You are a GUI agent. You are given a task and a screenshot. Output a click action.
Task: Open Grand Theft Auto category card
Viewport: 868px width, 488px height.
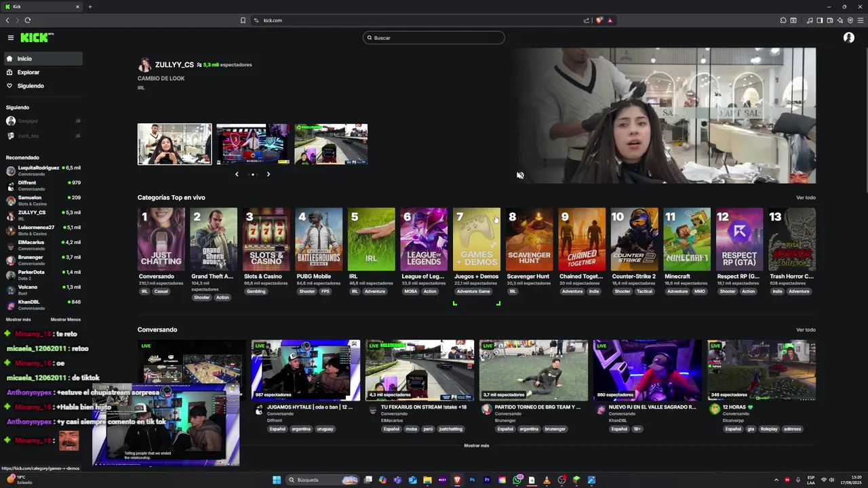214,240
